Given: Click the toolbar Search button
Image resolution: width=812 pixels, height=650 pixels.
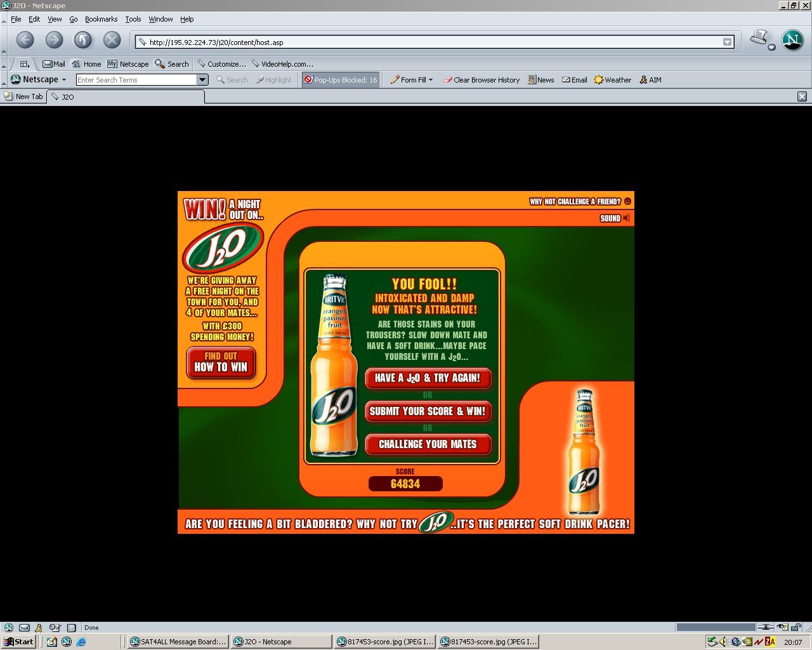Looking at the screenshot, I should 232,79.
